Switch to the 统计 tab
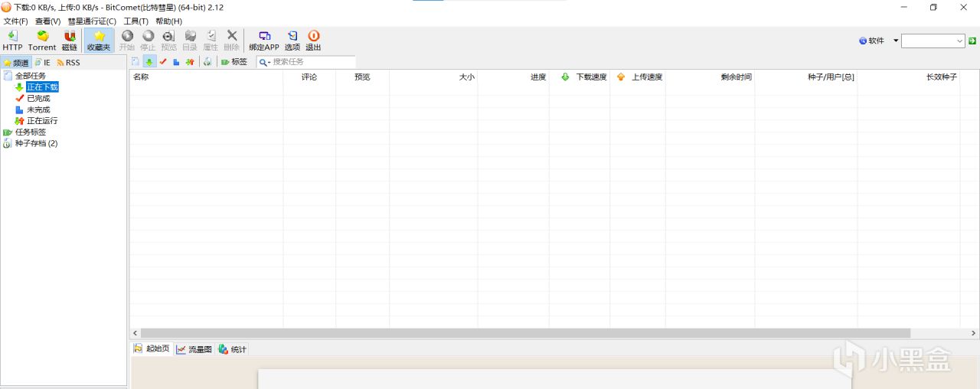 pyautogui.click(x=232, y=349)
